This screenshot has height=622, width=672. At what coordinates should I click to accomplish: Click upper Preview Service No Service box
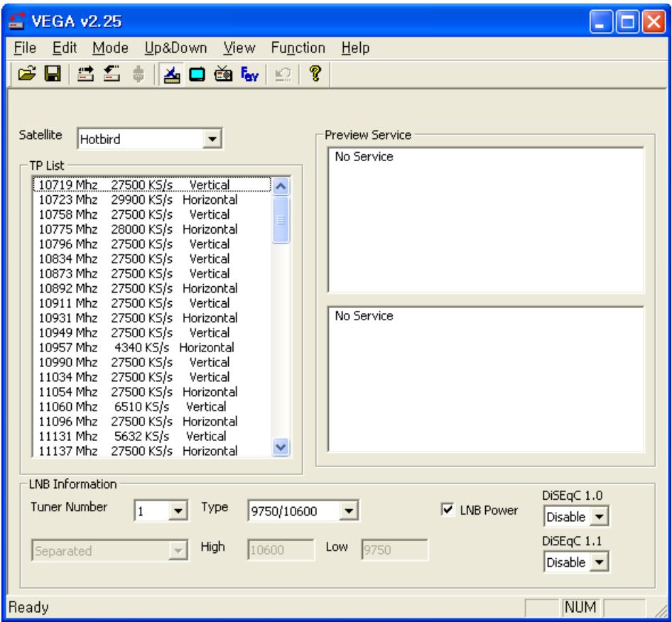click(x=486, y=220)
